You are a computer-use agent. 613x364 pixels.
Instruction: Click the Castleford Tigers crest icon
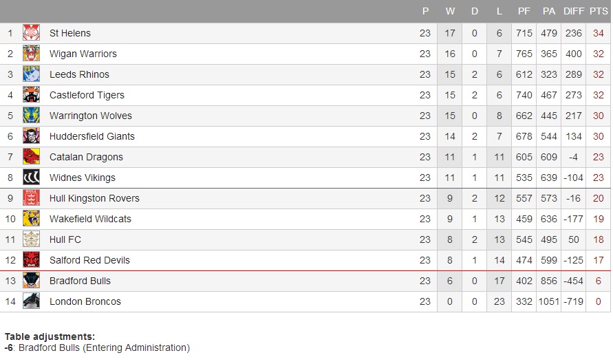point(31,95)
